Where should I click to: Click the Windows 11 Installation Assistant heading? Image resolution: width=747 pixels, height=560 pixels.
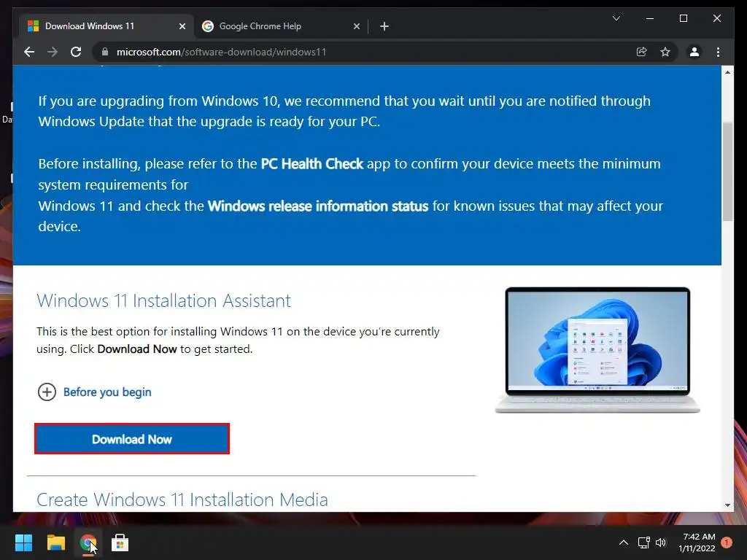[x=163, y=301]
